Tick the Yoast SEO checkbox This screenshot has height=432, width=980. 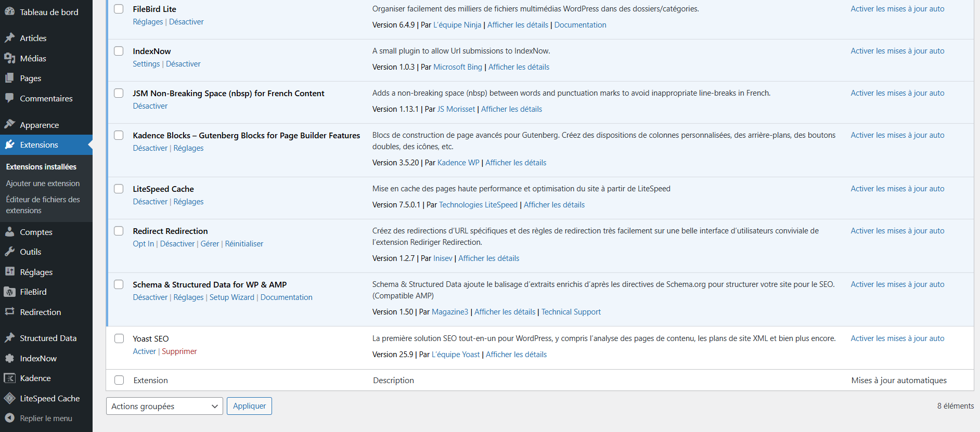[119, 338]
